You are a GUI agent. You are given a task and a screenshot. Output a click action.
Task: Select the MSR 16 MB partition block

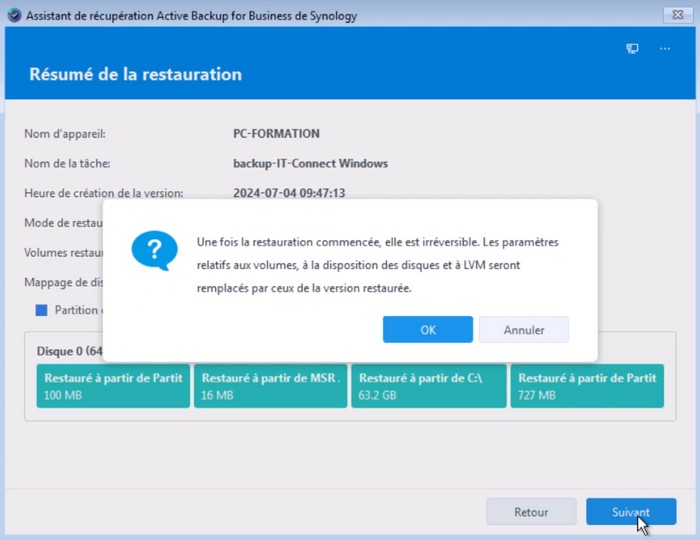click(271, 386)
